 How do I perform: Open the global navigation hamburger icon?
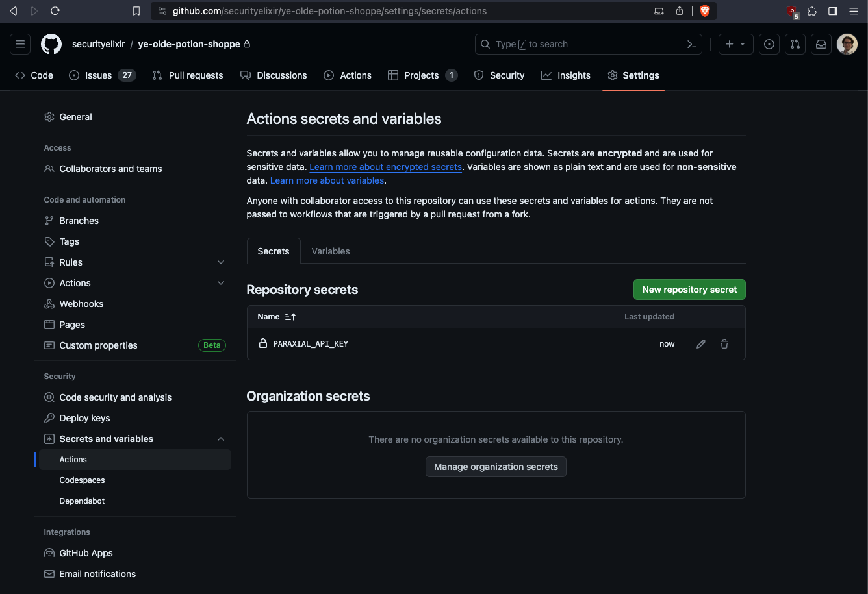(x=19, y=43)
